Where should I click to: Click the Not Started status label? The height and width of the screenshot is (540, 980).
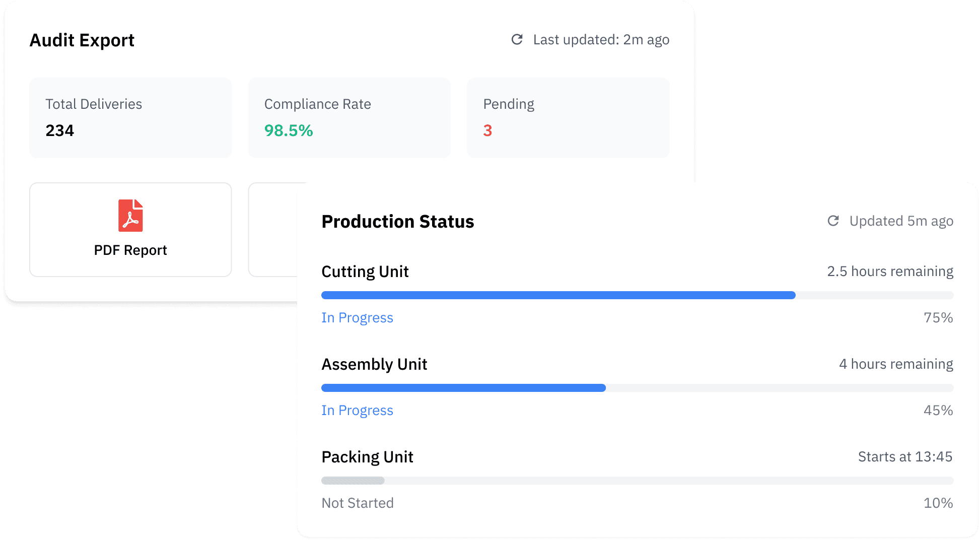[358, 503]
